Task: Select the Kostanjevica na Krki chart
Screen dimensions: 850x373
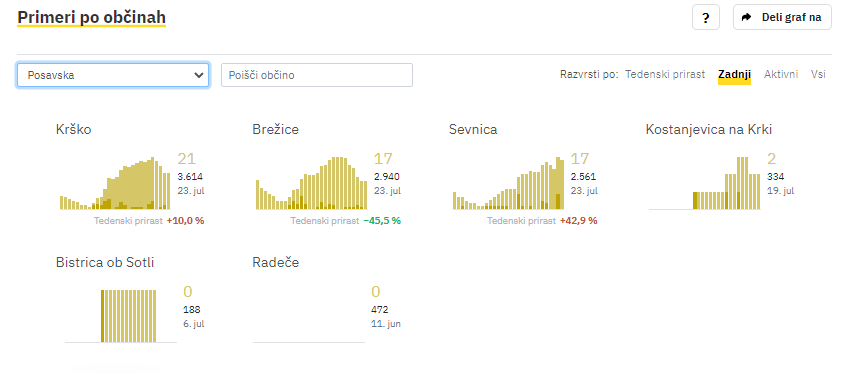Action: pyautogui.click(x=705, y=183)
